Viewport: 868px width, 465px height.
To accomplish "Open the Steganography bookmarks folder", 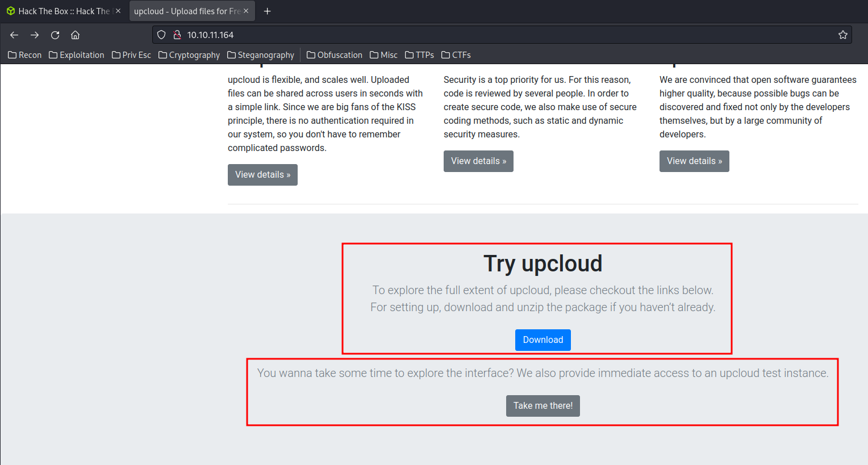I will pyautogui.click(x=261, y=55).
